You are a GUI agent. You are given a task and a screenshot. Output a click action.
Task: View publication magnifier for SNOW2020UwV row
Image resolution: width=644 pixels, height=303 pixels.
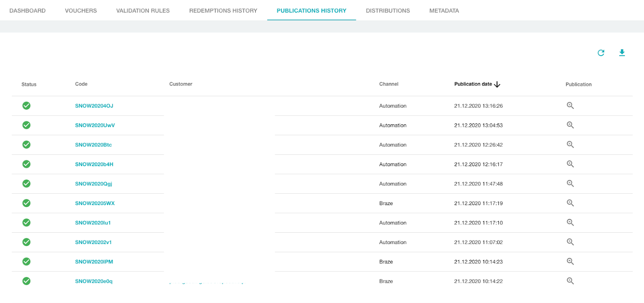click(570, 125)
